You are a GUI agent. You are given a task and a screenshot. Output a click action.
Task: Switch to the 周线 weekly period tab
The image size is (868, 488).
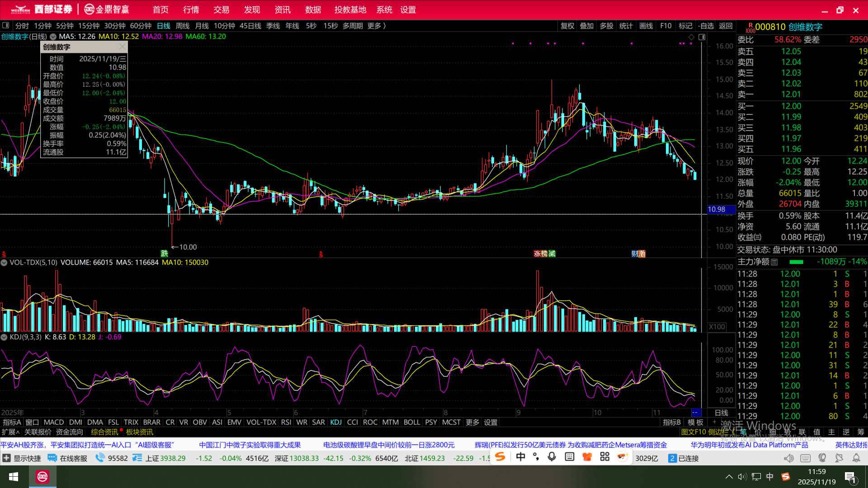pos(182,26)
